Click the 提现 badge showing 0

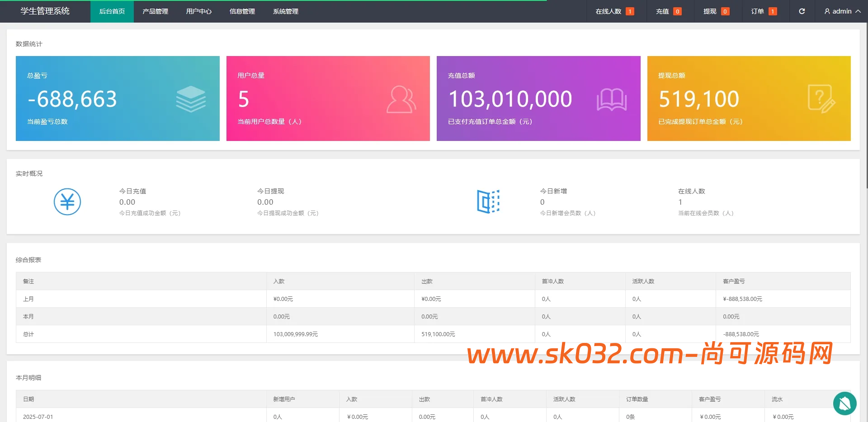(726, 11)
